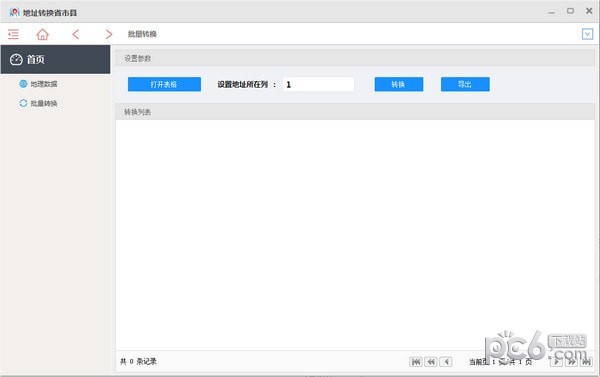This screenshot has height=377, width=600.
Task: Jump back several pages with double-left arrow
Action: pos(431,361)
